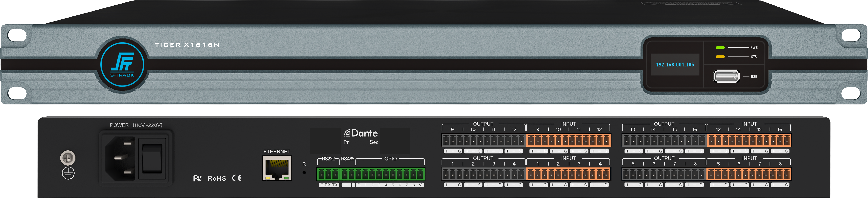Click the CE certification mark
Screen dimensions: 868x198
coord(237,178)
